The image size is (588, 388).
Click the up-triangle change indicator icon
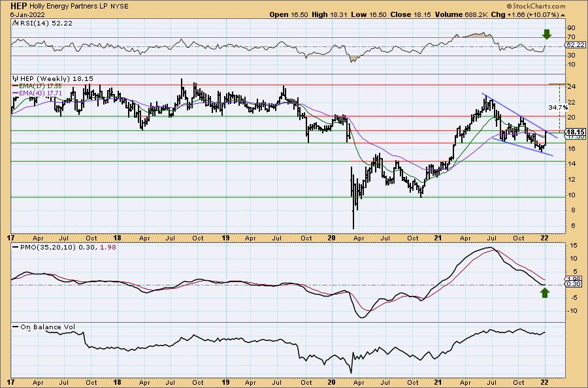pos(563,15)
